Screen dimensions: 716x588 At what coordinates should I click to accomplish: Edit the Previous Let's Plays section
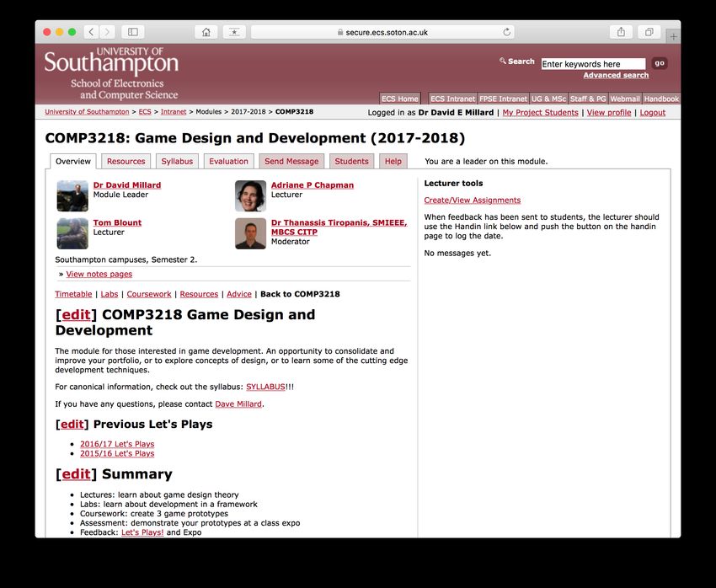[72, 424]
